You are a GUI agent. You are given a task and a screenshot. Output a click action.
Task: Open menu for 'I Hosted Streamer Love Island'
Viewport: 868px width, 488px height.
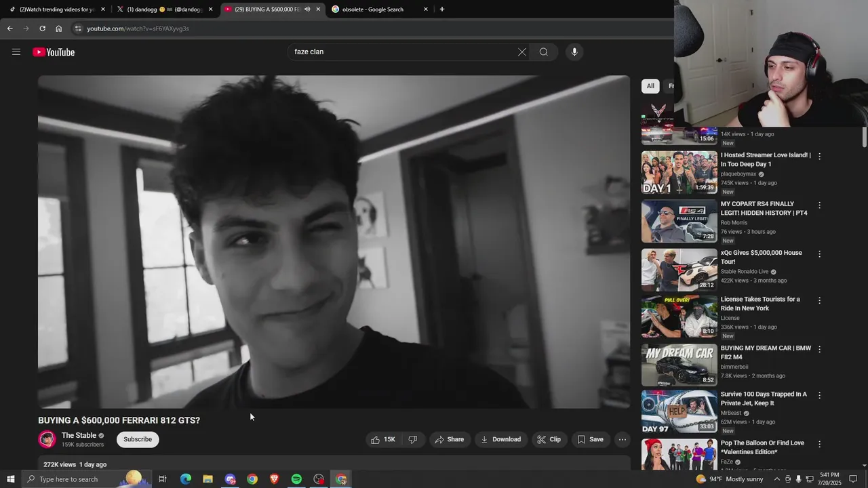[819, 157]
